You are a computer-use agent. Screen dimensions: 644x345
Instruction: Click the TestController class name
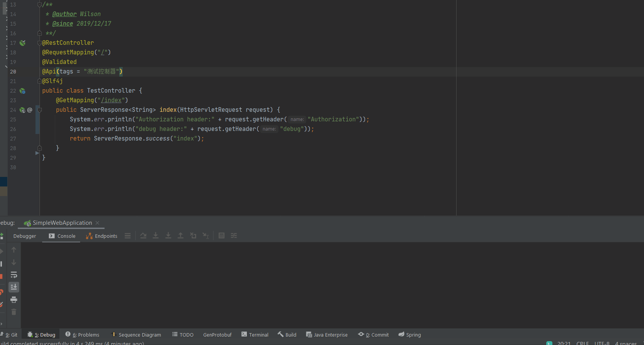[111, 91]
